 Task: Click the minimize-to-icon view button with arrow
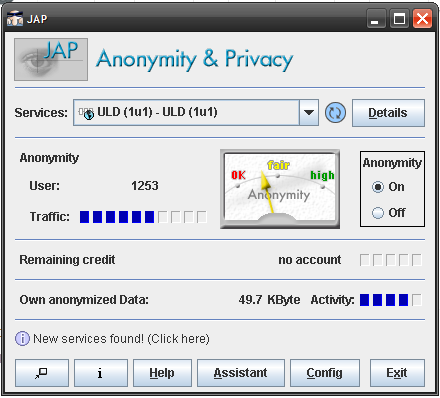click(42, 373)
